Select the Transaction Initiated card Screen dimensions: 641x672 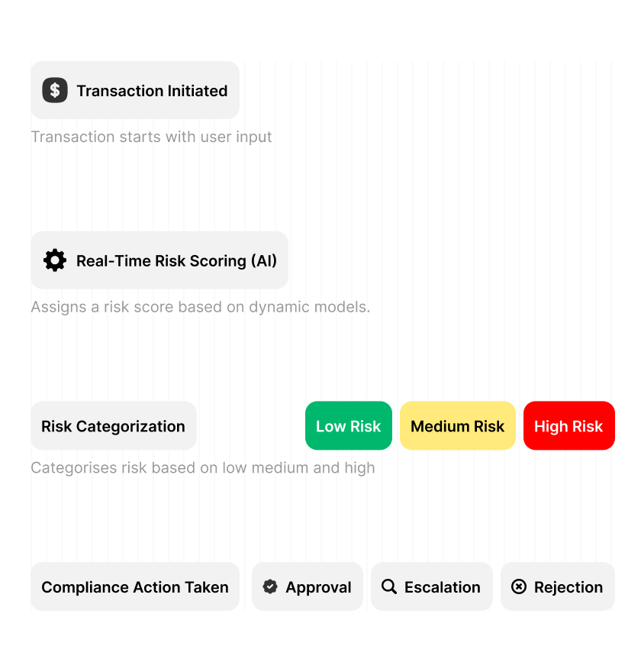[135, 90]
